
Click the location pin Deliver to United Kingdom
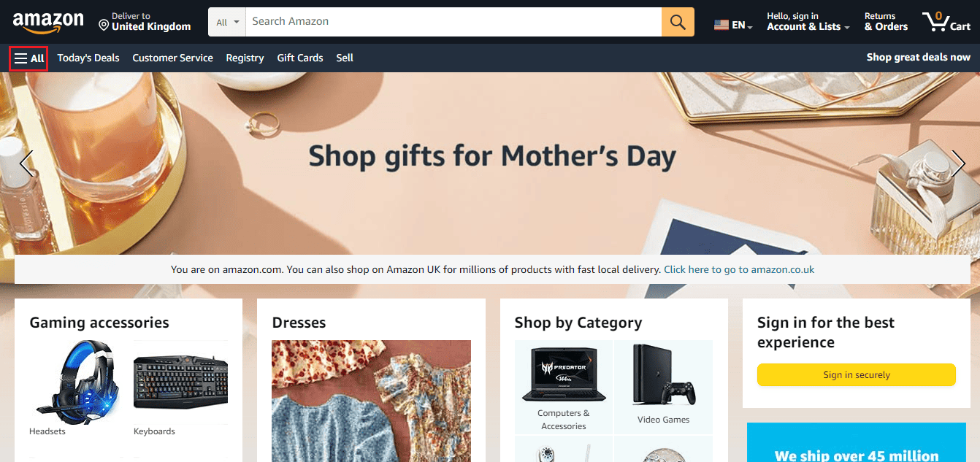[x=145, y=22]
